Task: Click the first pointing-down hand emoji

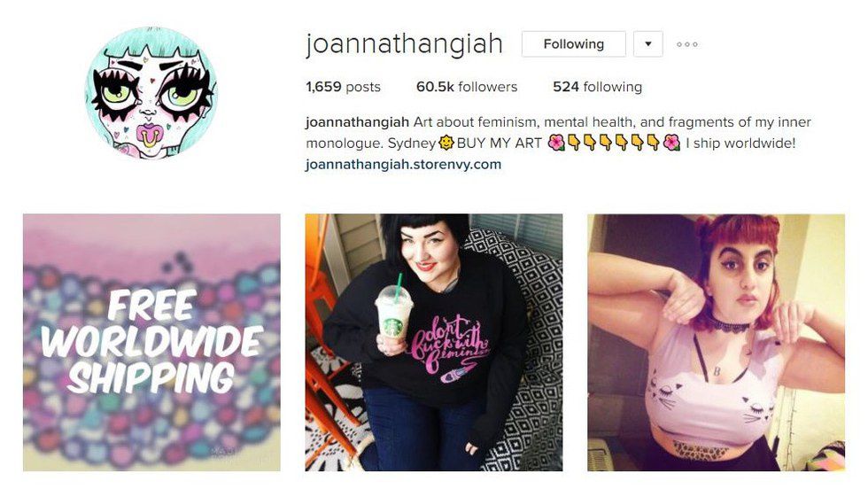Action: coord(574,143)
